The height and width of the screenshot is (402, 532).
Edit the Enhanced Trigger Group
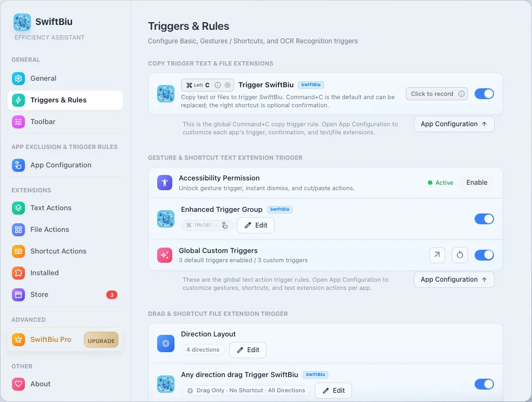(256, 225)
